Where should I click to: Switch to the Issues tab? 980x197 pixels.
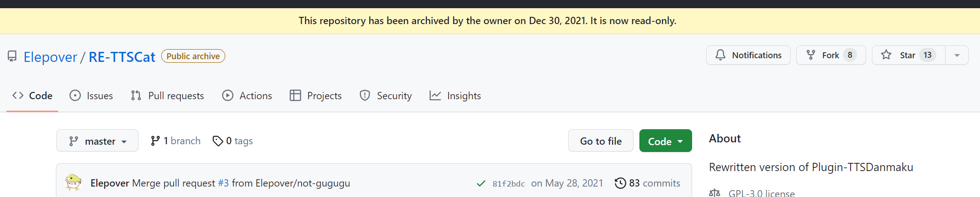pyautogui.click(x=91, y=96)
